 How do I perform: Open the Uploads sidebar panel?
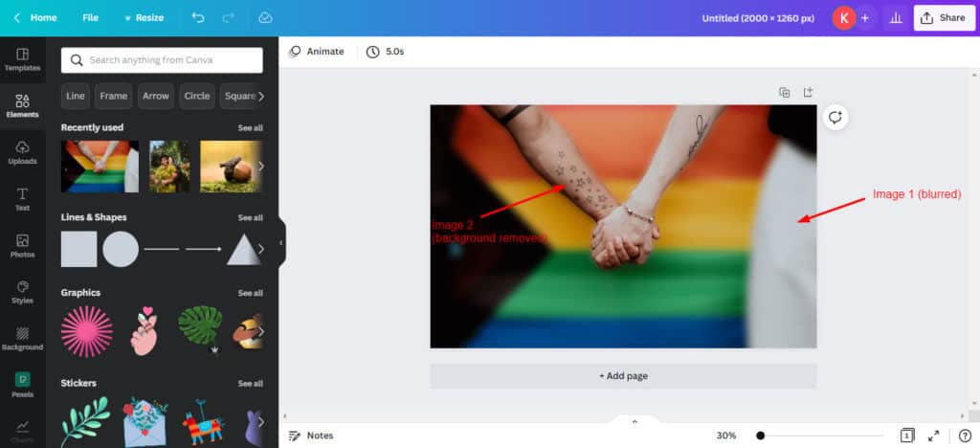23,153
